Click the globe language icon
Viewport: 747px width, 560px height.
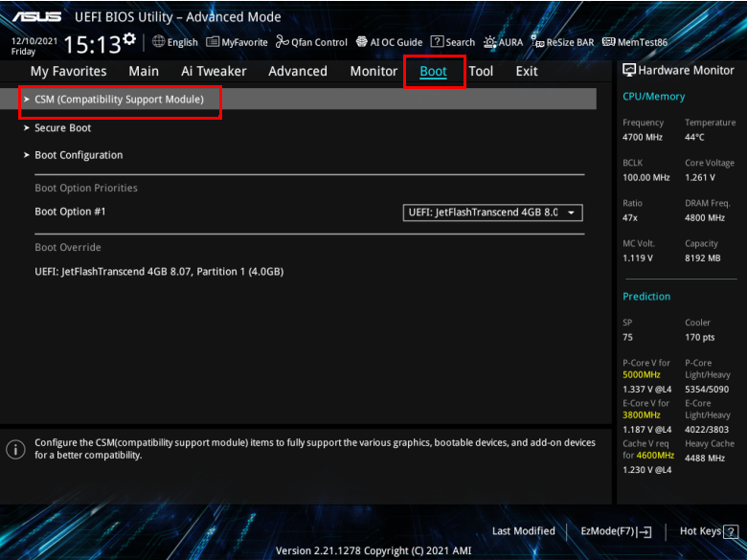[x=159, y=41]
